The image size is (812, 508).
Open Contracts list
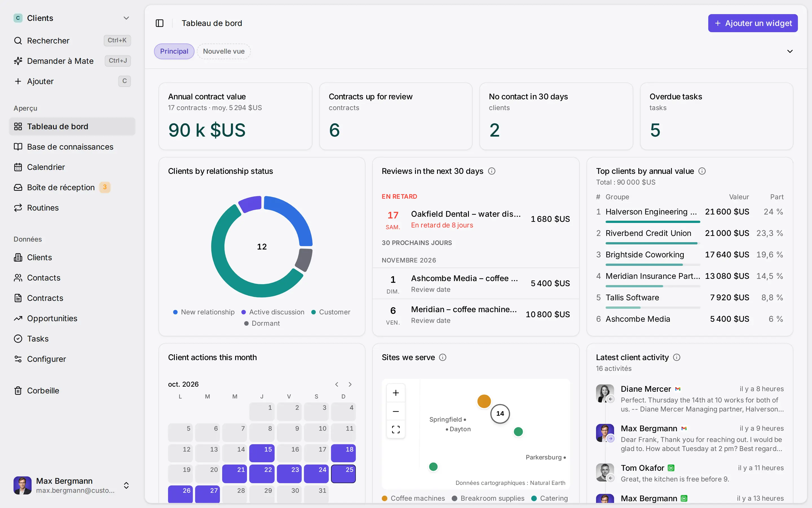coord(72,298)
